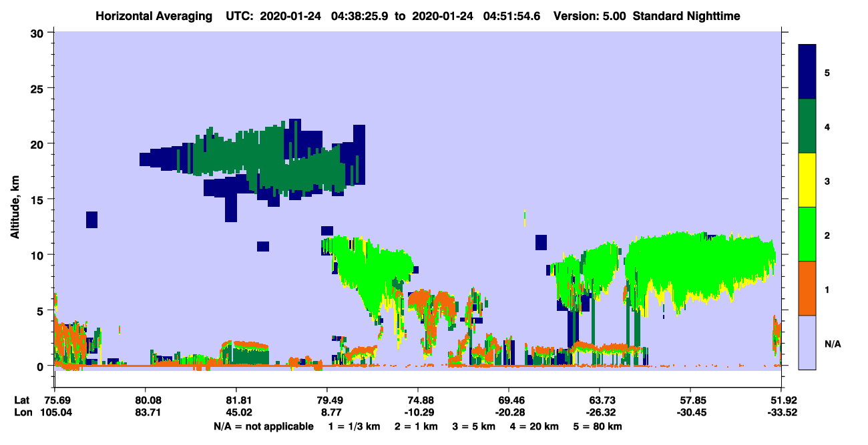Click the legend entry '4 = 20 km'

click(x=534, y=426)
